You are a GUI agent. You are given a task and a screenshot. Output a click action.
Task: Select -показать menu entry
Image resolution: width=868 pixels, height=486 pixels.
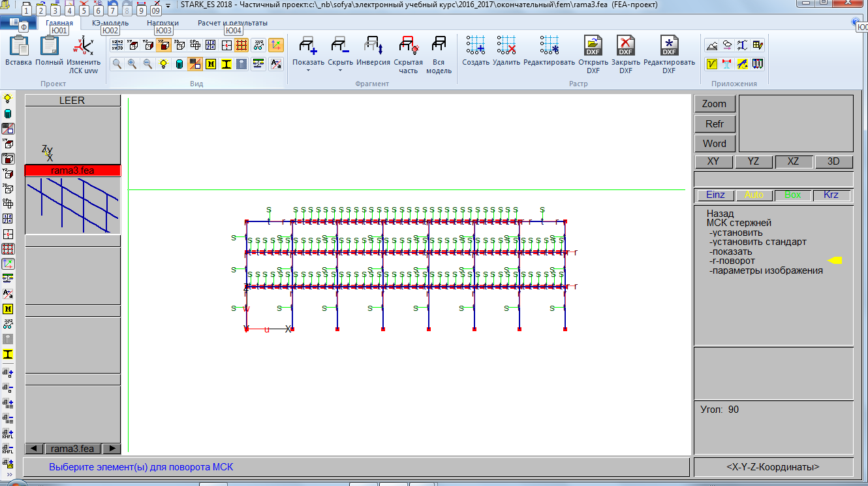[730, 251]
